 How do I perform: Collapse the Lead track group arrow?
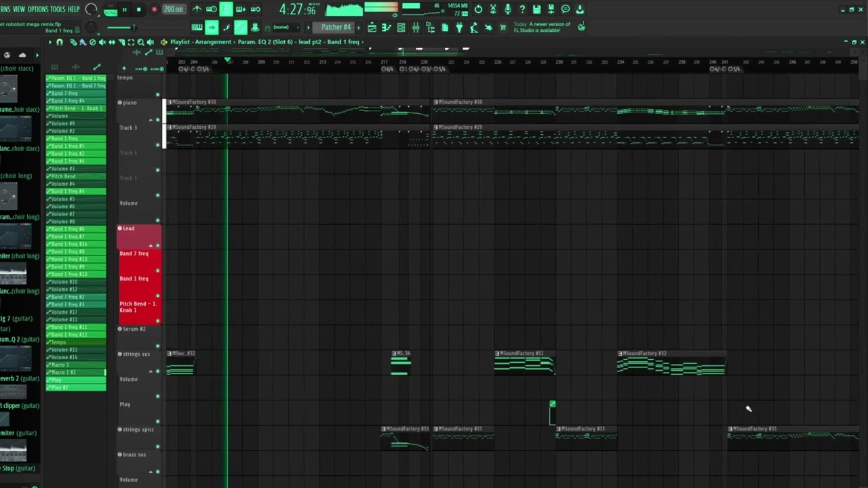click(x=151, y=245)
